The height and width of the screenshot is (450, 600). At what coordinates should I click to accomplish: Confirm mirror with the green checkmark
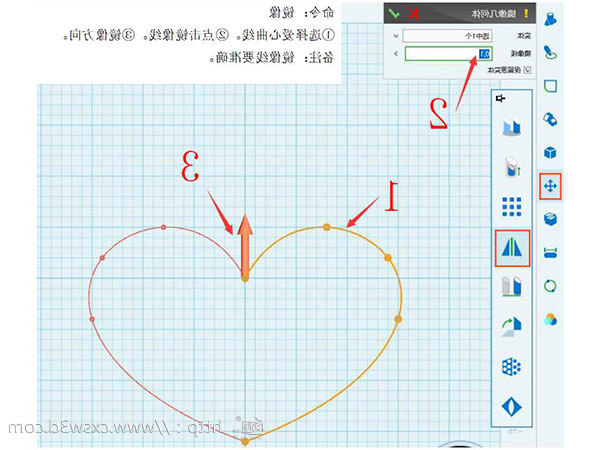pos(394,14)
